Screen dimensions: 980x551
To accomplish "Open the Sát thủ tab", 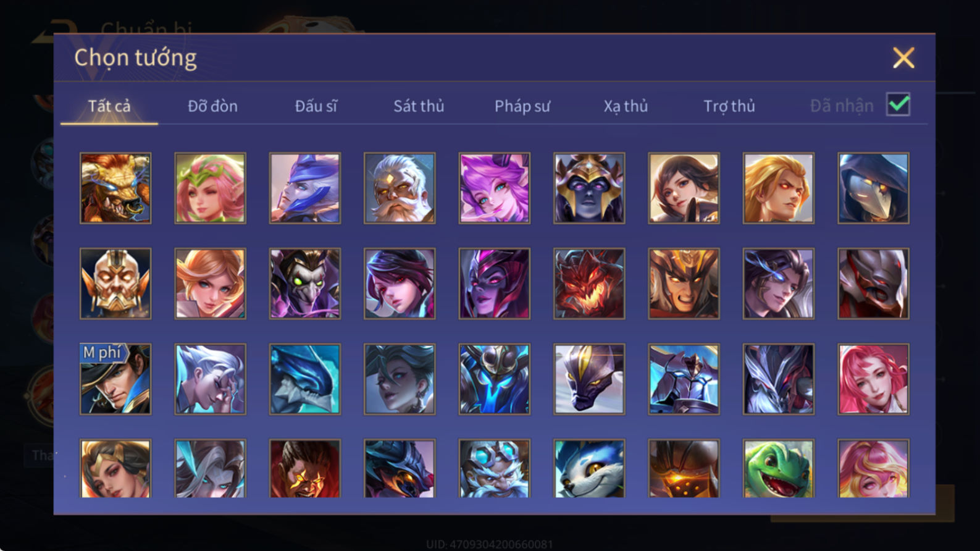I will click(419, 106).
